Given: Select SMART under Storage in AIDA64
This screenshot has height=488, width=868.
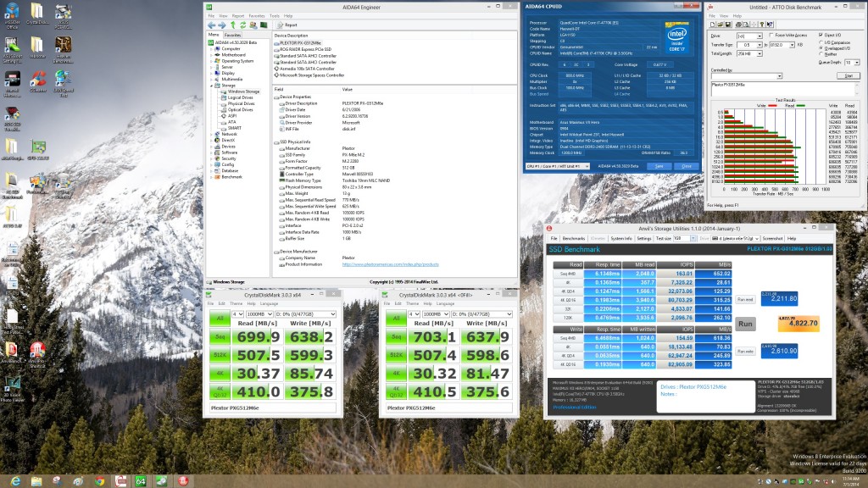Looking at the screenshot, I should click(235, 128).
